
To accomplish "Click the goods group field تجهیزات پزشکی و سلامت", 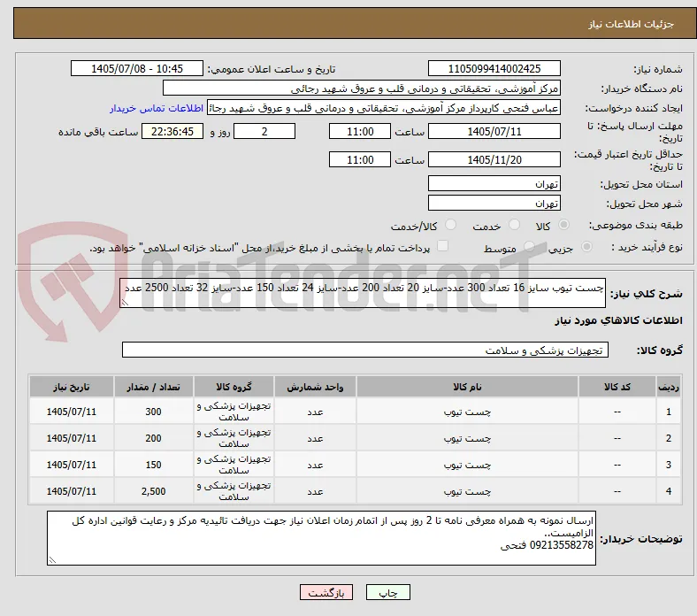I will click(365, 350).
